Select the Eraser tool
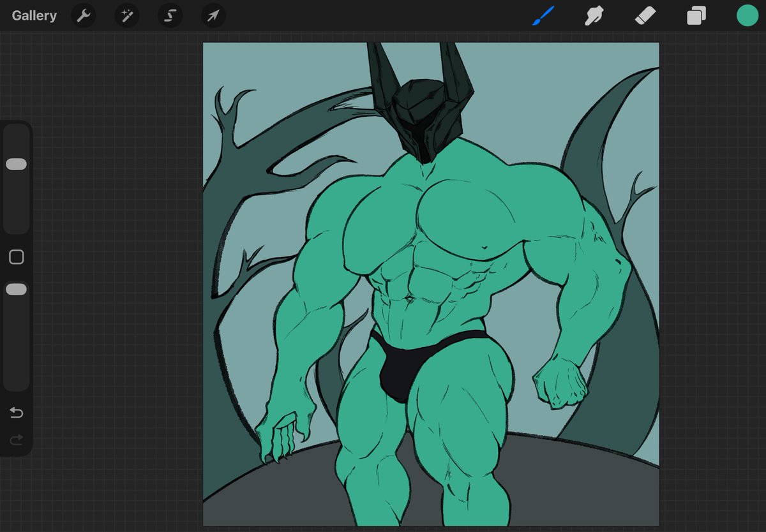 click(x=645, y=16)
